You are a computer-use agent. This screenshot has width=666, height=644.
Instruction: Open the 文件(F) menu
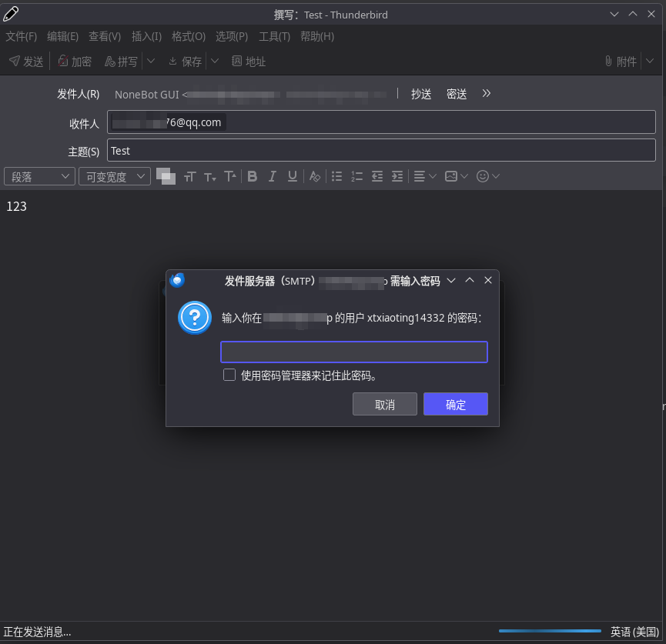click(22, 36)
